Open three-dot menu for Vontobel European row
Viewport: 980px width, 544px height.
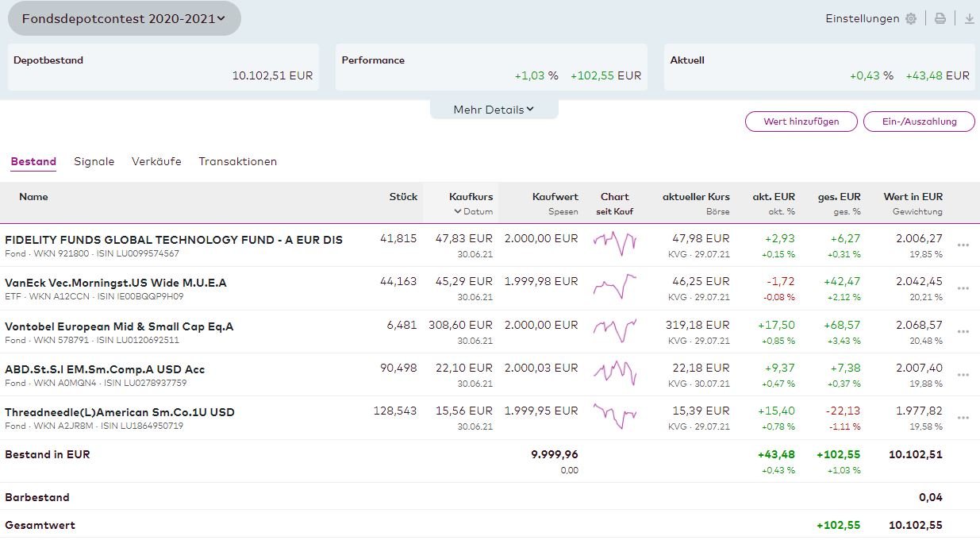[963, 332]
